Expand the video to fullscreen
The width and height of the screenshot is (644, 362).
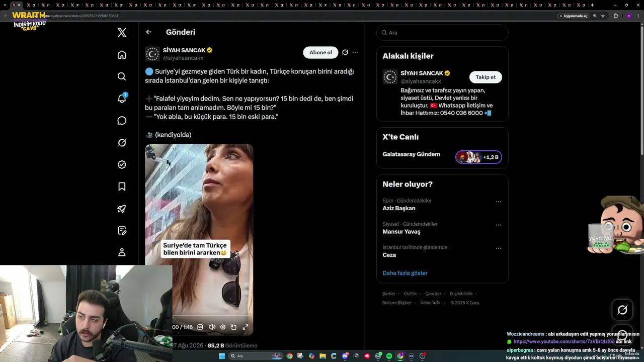coord(246,327)
